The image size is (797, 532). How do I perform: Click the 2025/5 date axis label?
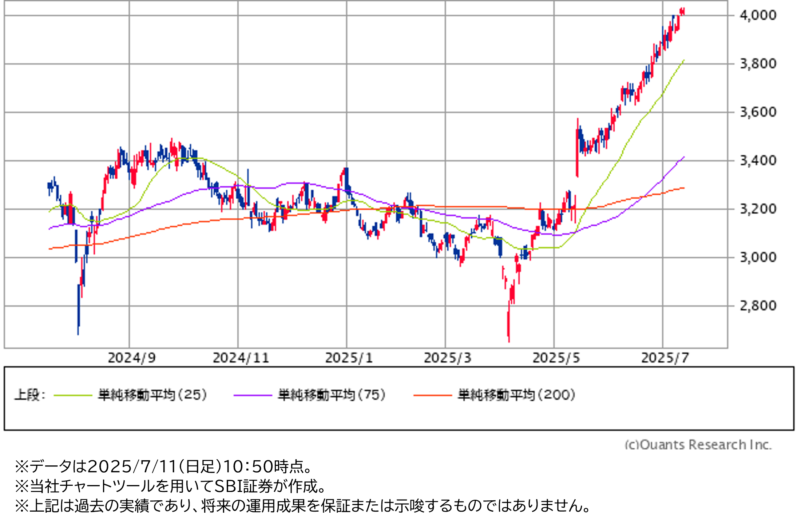pyautogui.click(x=556, y=358)
